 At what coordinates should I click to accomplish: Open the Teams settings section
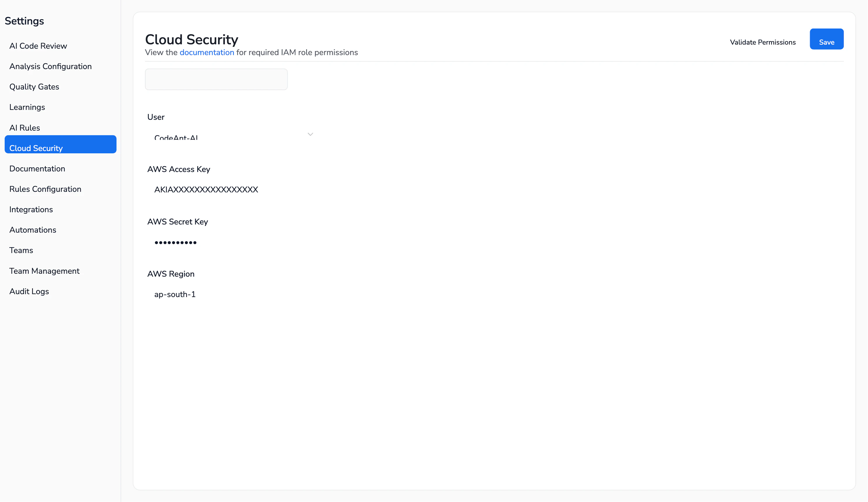(21, 250)
